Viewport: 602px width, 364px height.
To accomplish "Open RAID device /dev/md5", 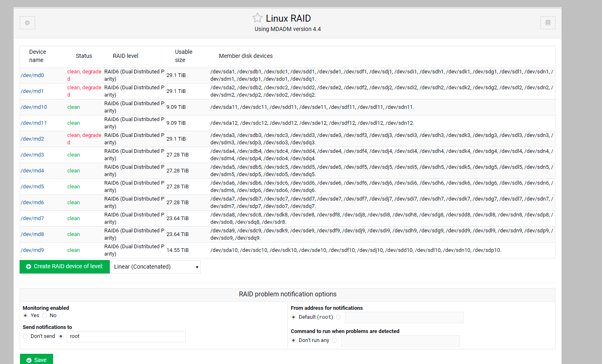I will [32, 187].
